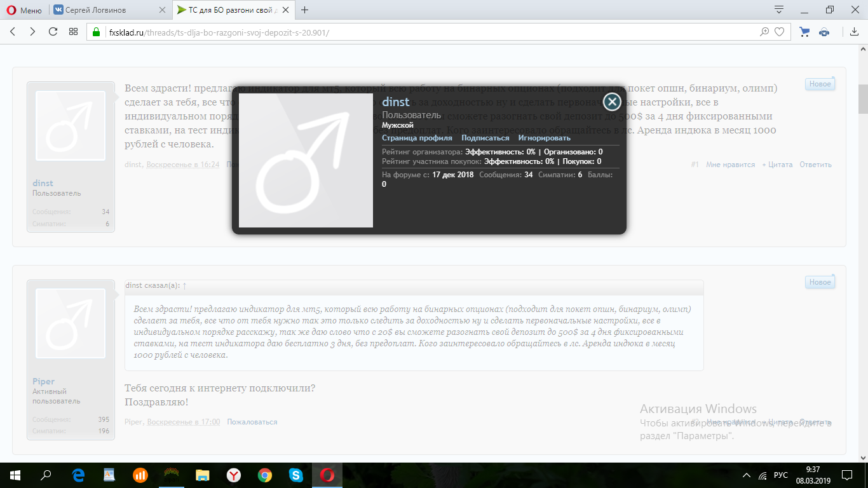Open Opera Меню button
Viewport: 868px width, 488px height.
pyautogui.click(x=25, y=10)
